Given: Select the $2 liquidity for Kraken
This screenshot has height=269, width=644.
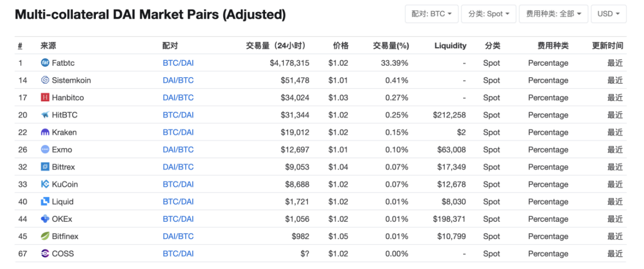Looking at the screenshot, I should click(462, 132).
